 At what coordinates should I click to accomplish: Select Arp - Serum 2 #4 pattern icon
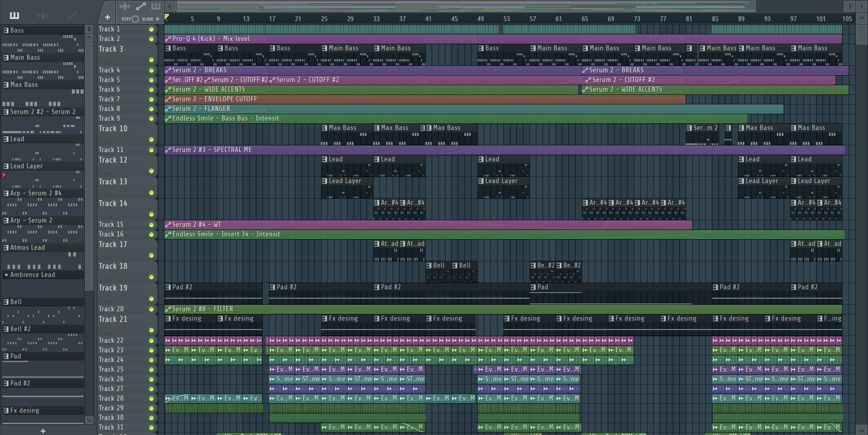coord(6,193)
